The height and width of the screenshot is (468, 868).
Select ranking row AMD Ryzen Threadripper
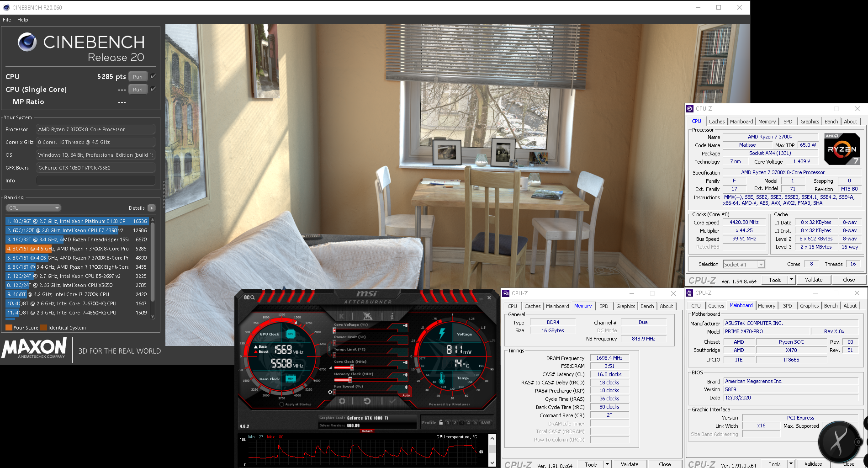point(77,239)
